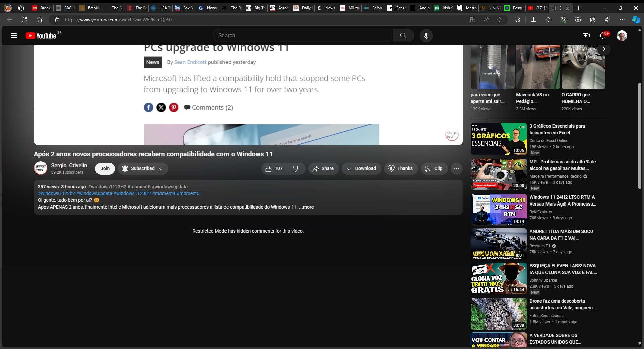Mute the playing tab speaker icon
The width and height of the screenshot is (644, 349).
point(554,8)
